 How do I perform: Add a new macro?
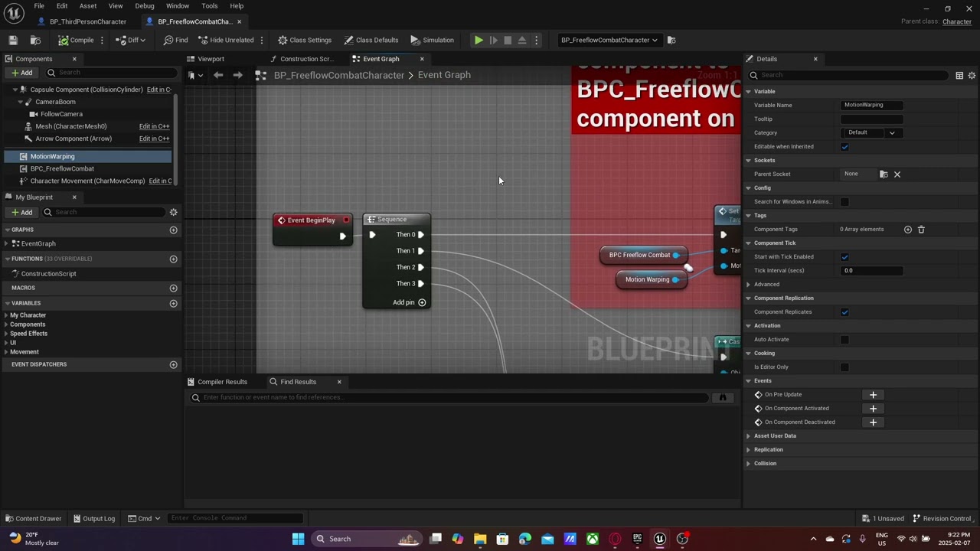pos(173,288)
